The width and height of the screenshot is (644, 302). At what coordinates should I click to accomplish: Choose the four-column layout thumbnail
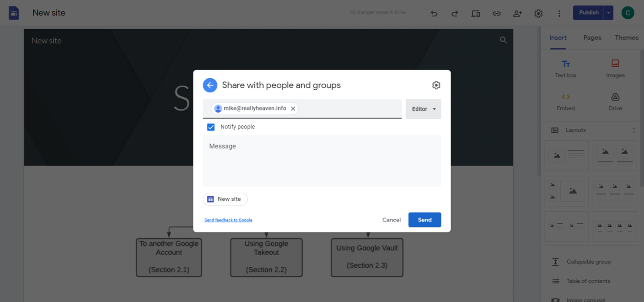(x=615, y=226)
